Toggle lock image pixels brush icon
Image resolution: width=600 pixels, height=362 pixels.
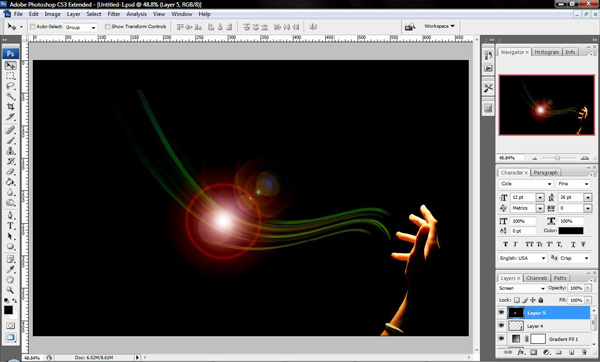(525, 300)
